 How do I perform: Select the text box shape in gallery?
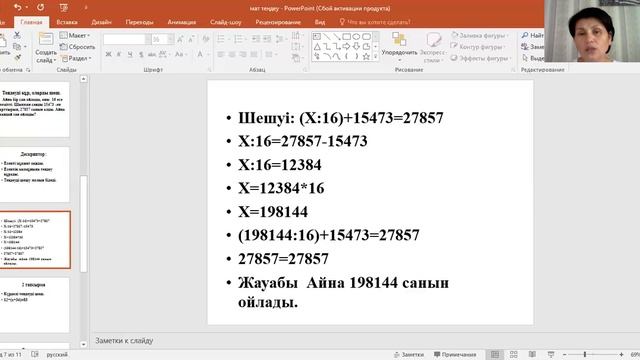coord(317,37)
